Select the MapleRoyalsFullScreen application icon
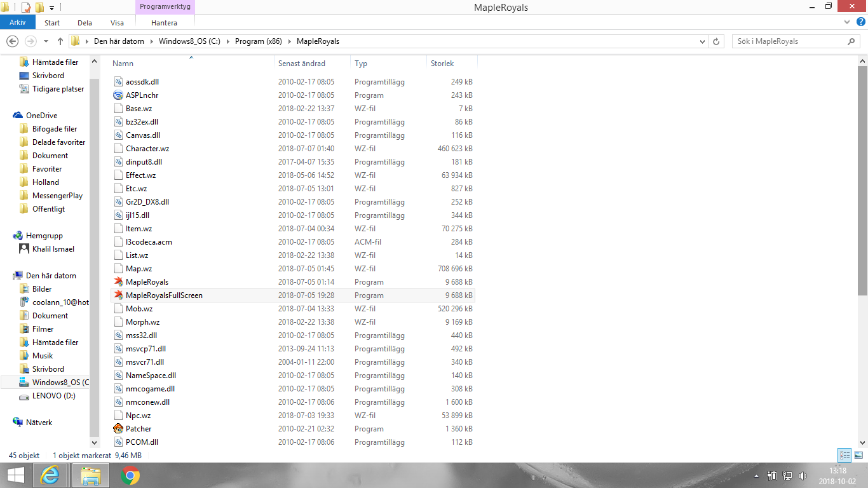Screen dimensions: 868x488 point(118,295)
